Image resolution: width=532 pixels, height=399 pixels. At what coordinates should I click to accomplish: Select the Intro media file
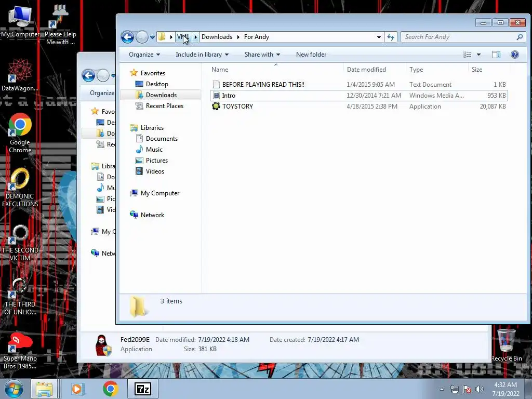358,96
